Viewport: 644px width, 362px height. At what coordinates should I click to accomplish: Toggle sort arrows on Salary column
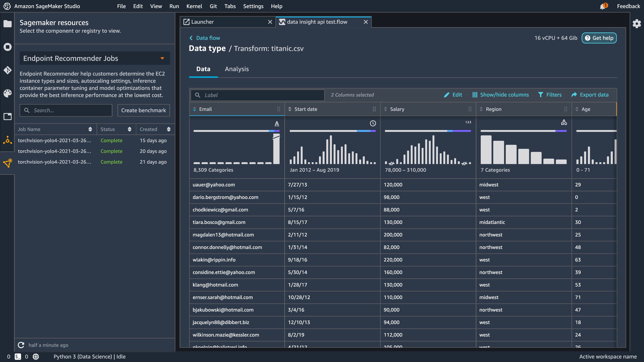click(385, 109)
